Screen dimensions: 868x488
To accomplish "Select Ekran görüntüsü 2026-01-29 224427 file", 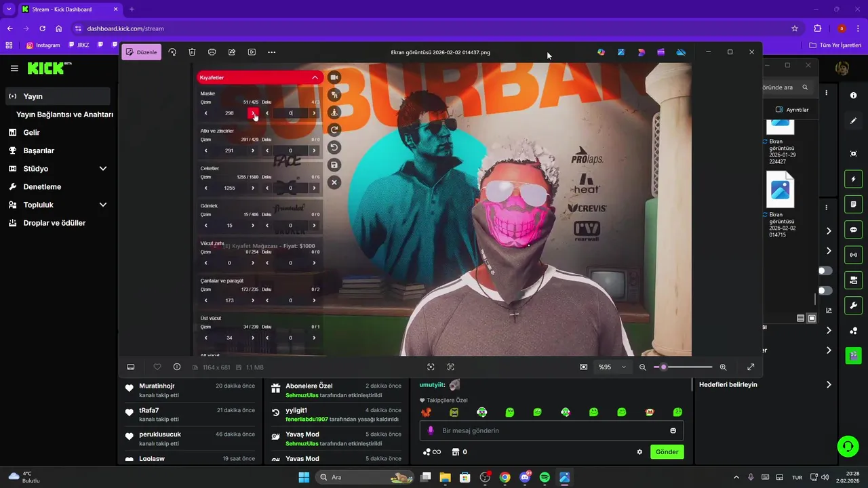I will click(x=781, y=142).
